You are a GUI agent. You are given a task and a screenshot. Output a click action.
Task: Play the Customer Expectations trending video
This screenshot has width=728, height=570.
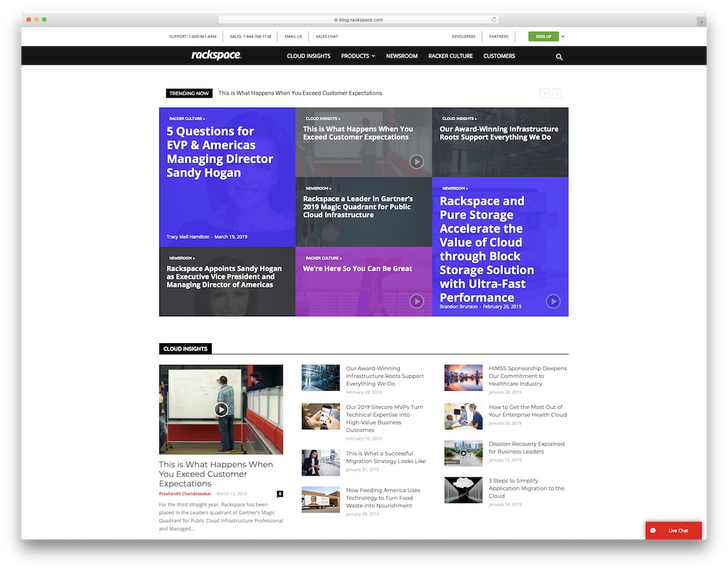[x=416, y=161]
